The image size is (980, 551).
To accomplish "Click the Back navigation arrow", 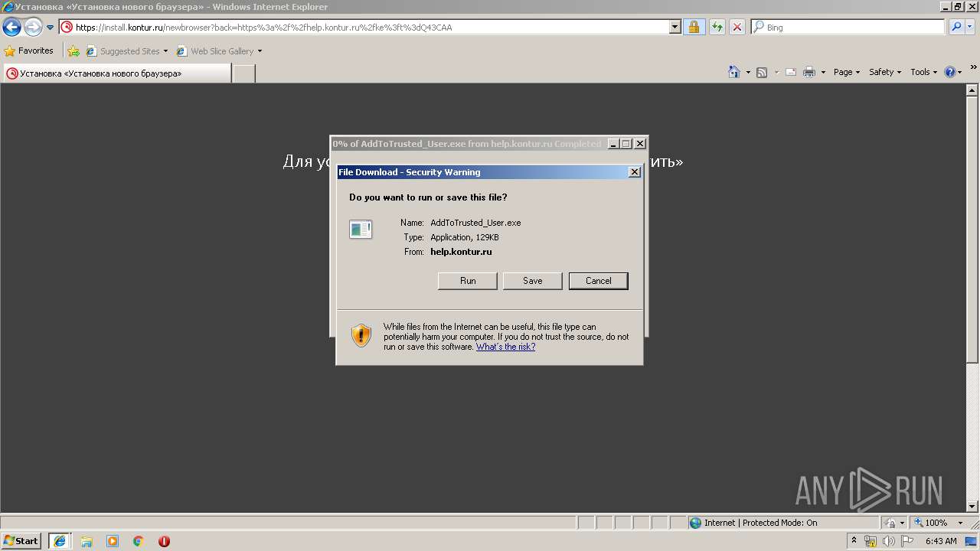I will pos(11,28).
